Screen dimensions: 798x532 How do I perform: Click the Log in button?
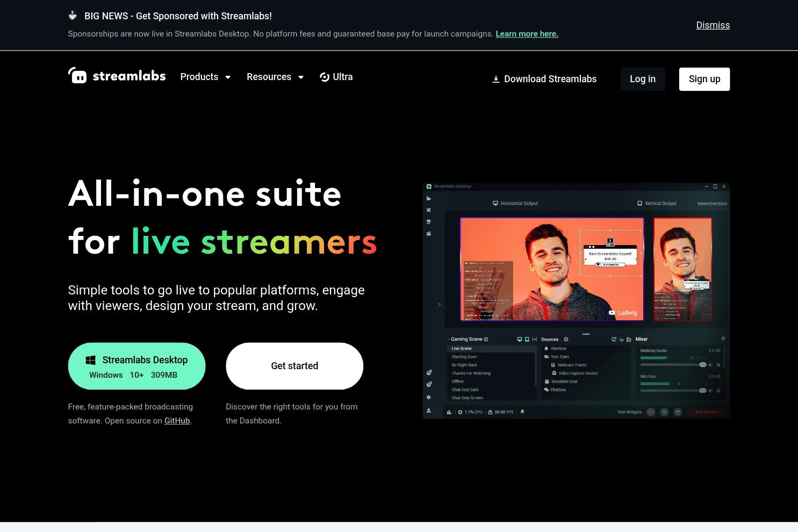coord(643,79)
